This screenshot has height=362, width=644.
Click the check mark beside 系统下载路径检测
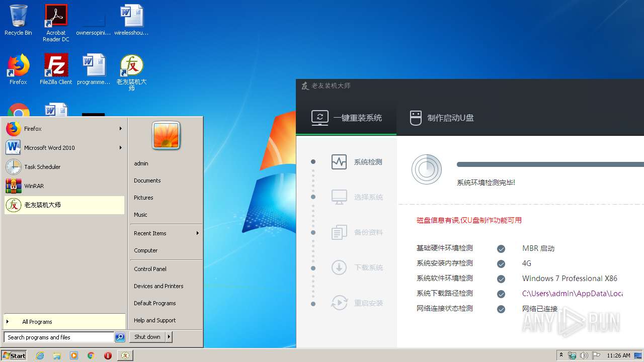[501, 294]
